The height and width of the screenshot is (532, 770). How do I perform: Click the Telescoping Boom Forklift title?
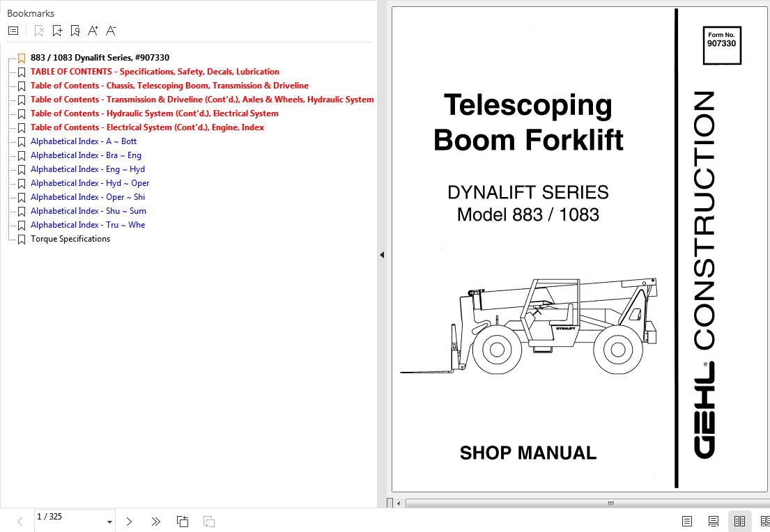(528, 122)
